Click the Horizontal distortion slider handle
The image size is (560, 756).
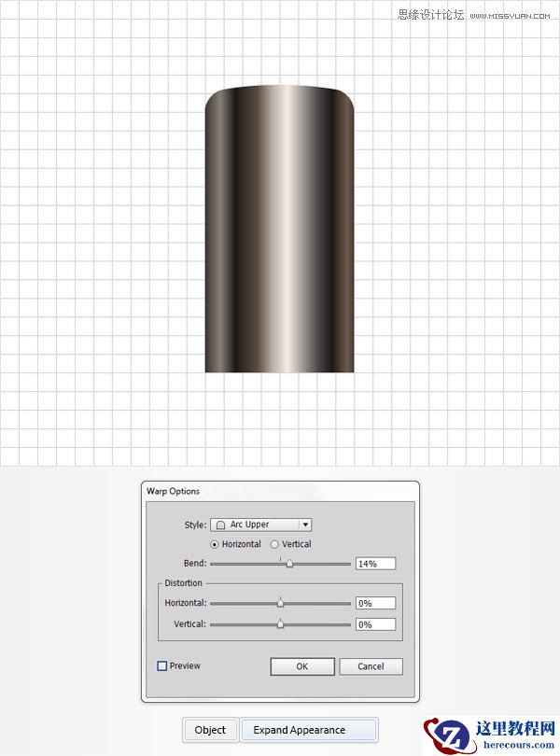[280, 603]
